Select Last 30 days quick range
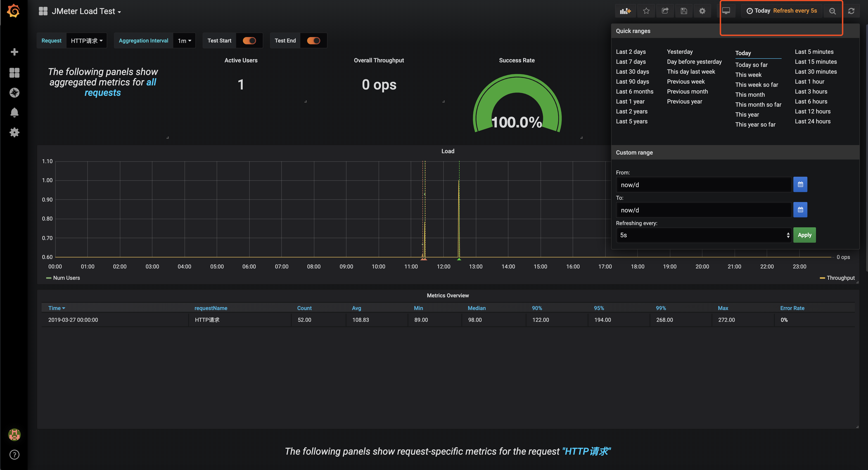Image resolution: width=868 pixels, height=470 pixels. 632,71
